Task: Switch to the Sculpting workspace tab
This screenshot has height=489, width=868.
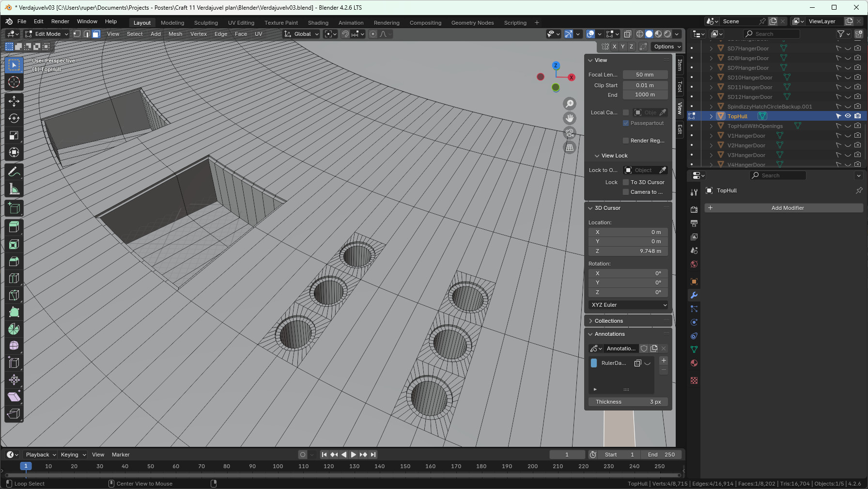Action: pos(206,23)
